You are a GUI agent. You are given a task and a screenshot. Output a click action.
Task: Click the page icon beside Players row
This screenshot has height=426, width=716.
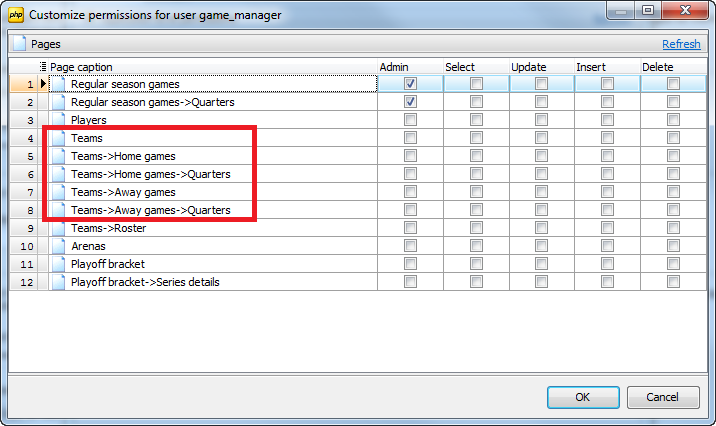(x=58, y=120)
